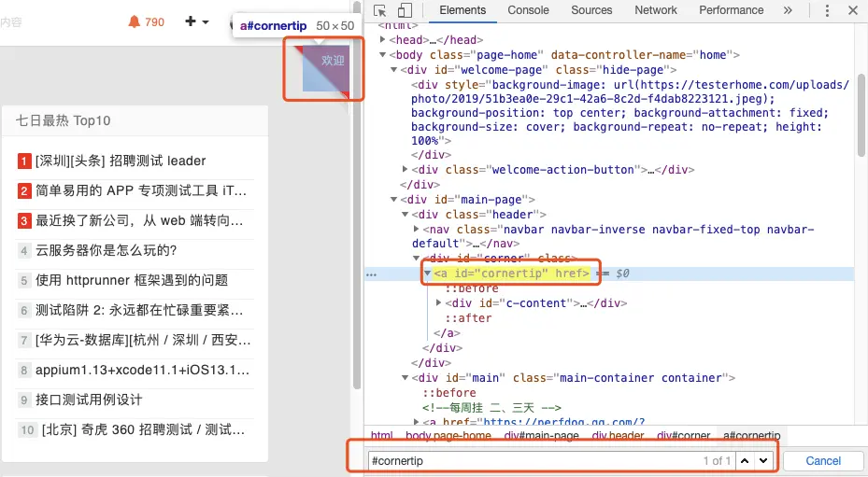868x477 pixels.
Task: Open the notification bell showing 790
Action: (146, 22)
